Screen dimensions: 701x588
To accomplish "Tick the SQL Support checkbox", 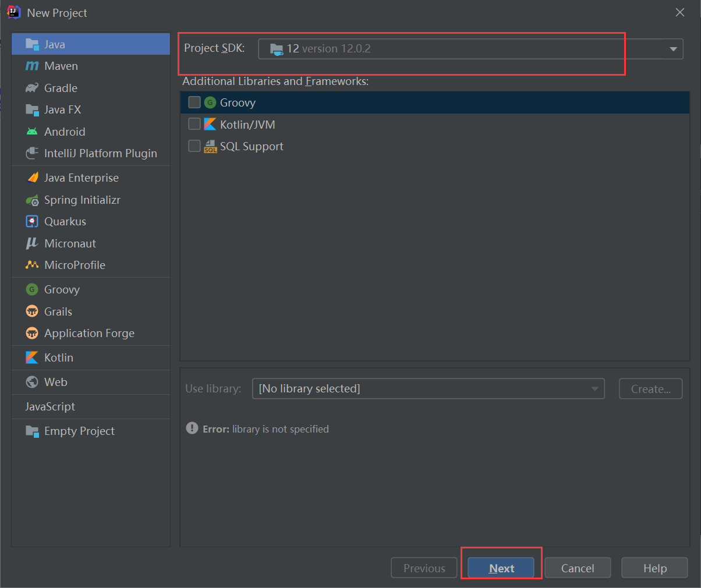I will pyautogui.click(x=194, y=146).
